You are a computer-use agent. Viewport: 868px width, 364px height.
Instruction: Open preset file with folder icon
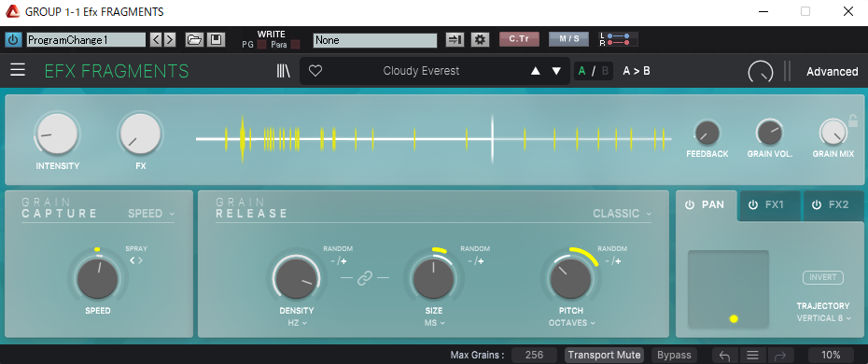tap(194, 40)
